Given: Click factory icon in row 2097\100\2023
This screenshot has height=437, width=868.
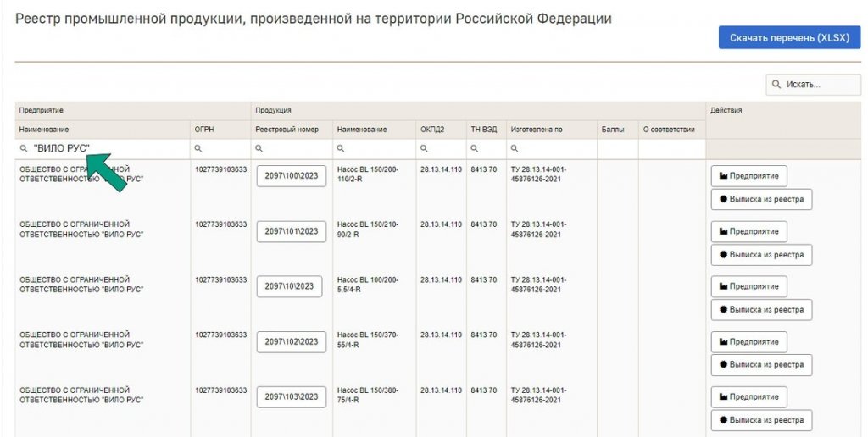Looking at the screenshot, I should 723,176.
